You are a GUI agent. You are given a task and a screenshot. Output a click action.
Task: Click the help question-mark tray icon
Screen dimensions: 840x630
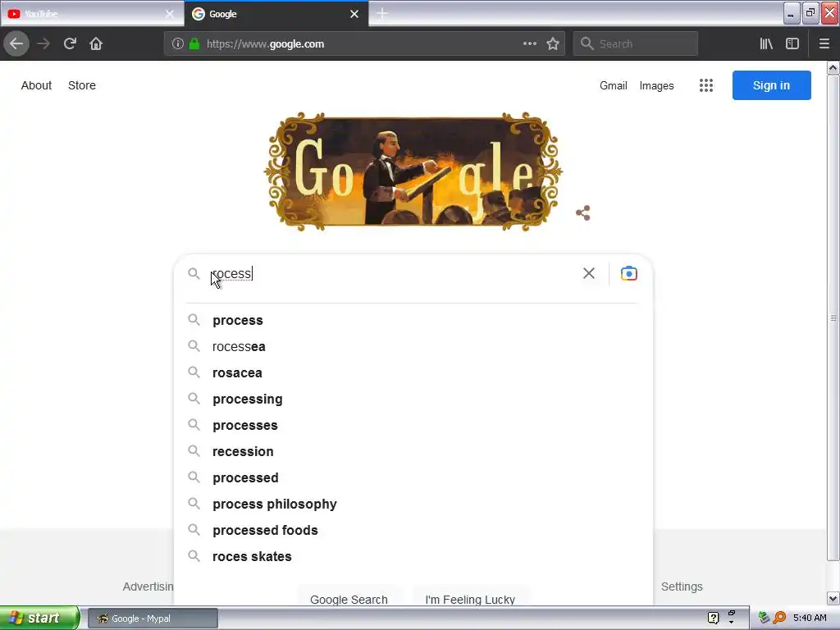pos(713,618)
